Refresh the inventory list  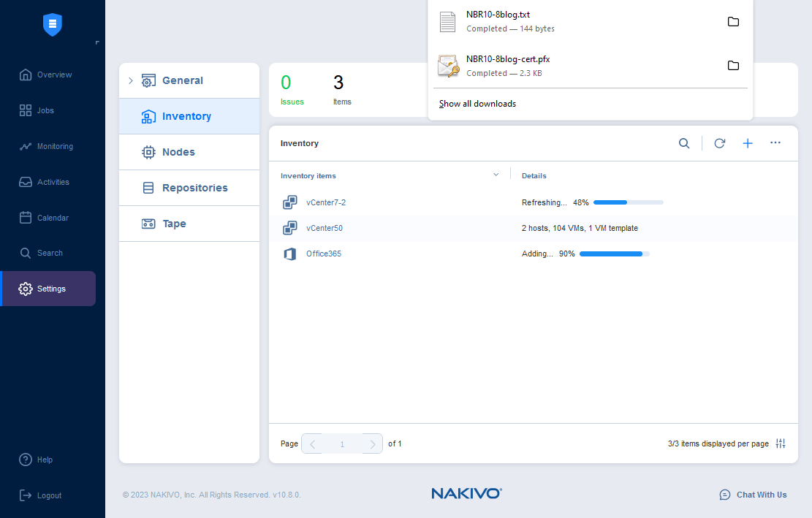click(719, 143)
